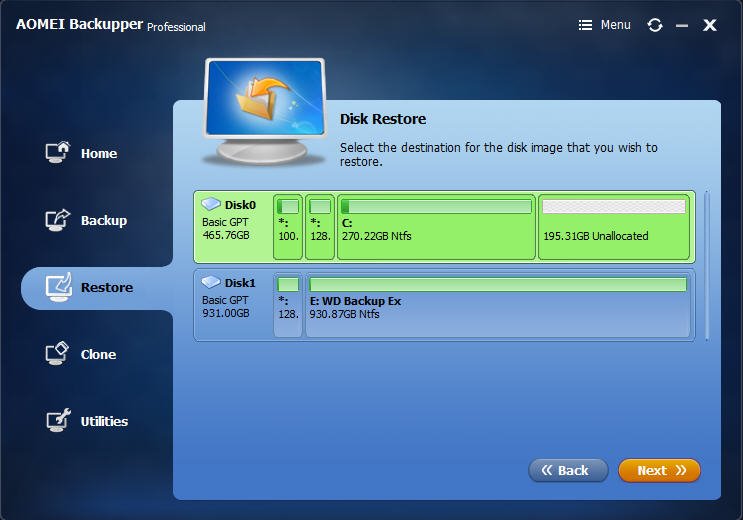Screen dimensions: 743x520
Task: Select Disk0 100 MB first partition
Action: (x=288, y=227)
